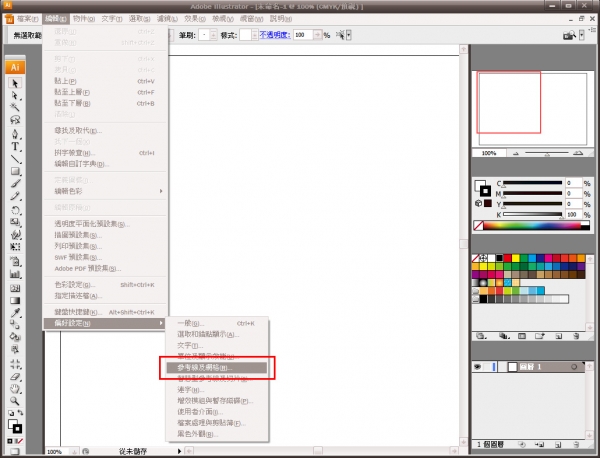Select the red swatch in Swatches panel
Image resolution: width=600 pixels, height=458 pixels.
click(507, 258)
